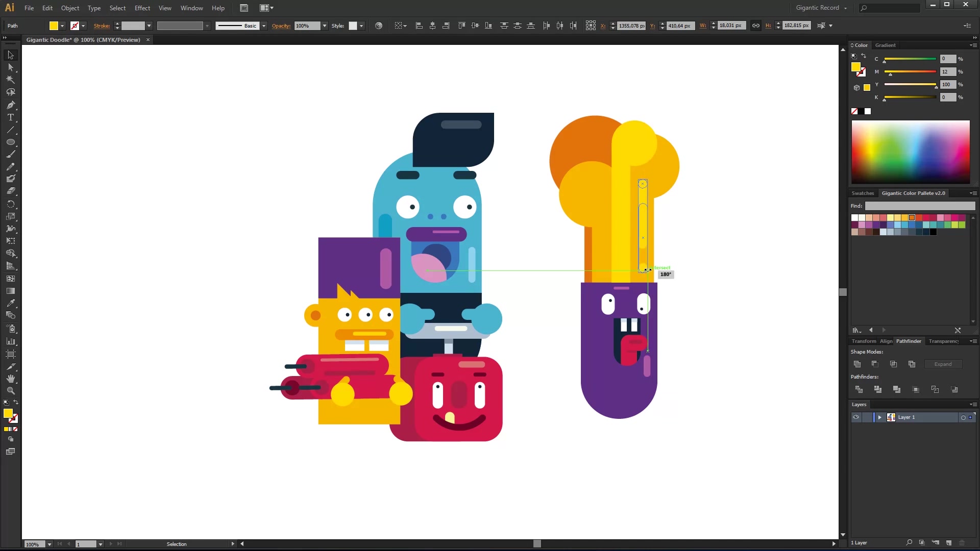The image size is (980, 551).
Task: Select the Shape Builder tool
Action: 10,254
